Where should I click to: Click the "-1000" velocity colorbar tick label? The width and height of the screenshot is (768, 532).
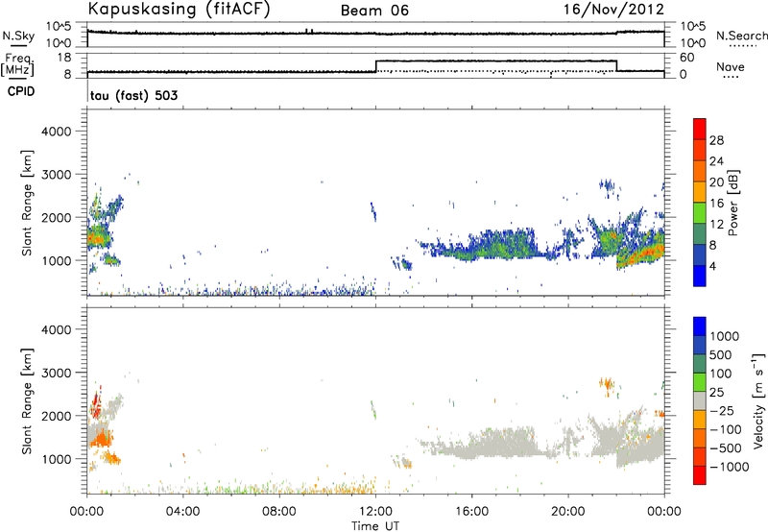tap(729, 467)
